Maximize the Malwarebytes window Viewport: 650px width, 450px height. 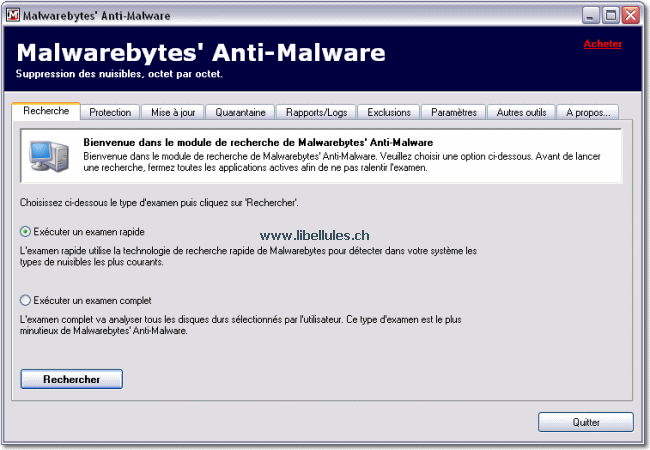(x=611, y=16)
